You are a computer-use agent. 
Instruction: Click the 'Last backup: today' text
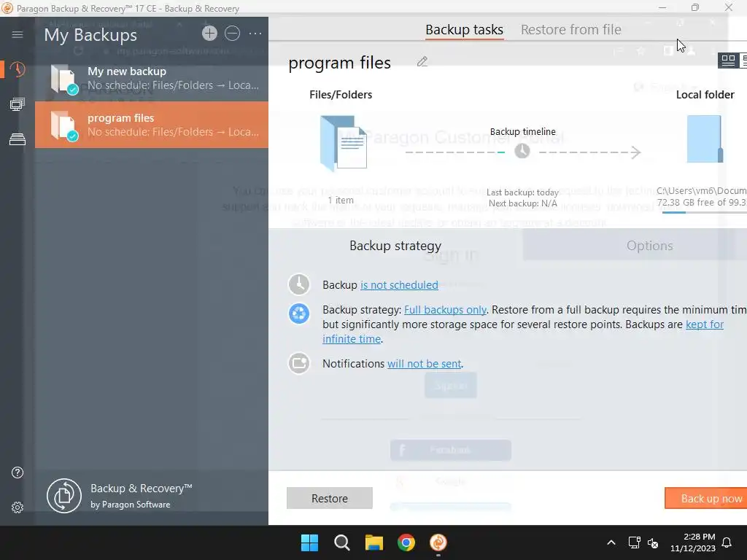tap(522, 192)
